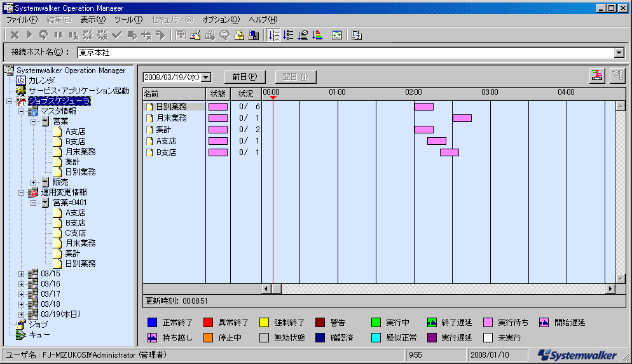Expand the 03/19(本日) tree node
The image size is (632, 364).
point(21,314)
